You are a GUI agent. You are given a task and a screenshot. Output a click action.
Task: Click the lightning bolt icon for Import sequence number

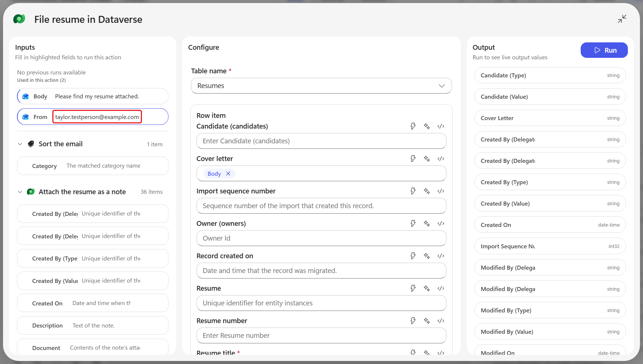coord(413,191)
